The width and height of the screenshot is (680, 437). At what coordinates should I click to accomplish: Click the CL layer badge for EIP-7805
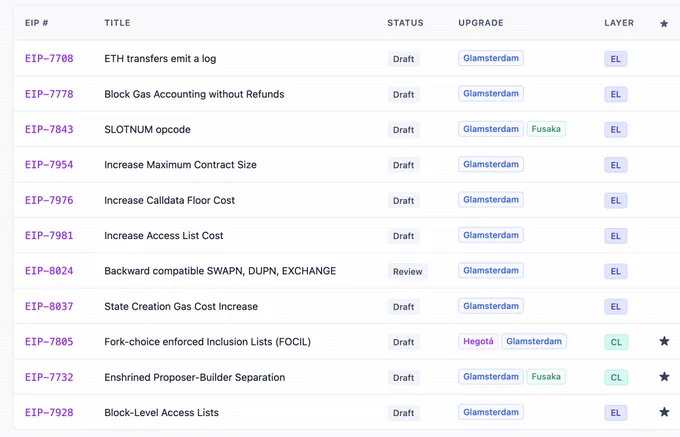point(616,342)
